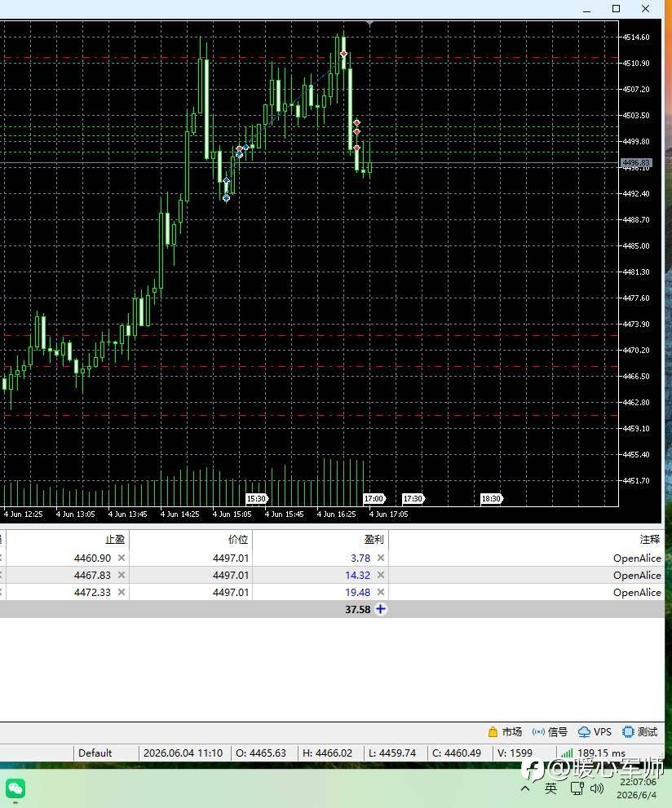This screenshot has width=672, height=808.
Task: Select the profit value 3.78
Action: click(x=360, y=558)
